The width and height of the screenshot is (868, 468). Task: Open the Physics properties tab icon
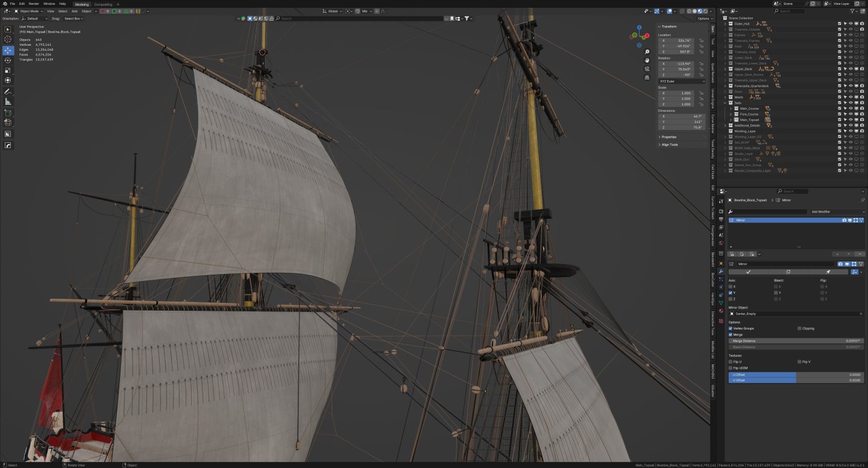pos(721,287)
